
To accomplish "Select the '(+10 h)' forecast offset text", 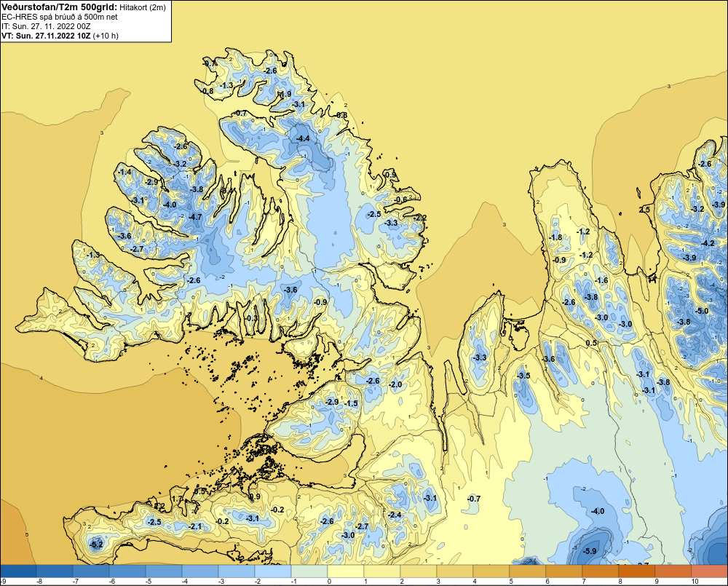I will pyautogui.click(x=106, y=36).
